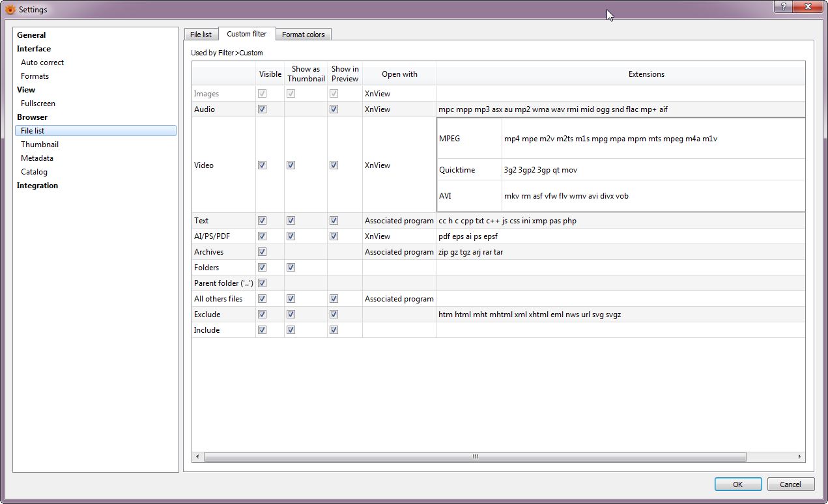
Task: Edit the Exclude extensions field
Action: [619, 315]
